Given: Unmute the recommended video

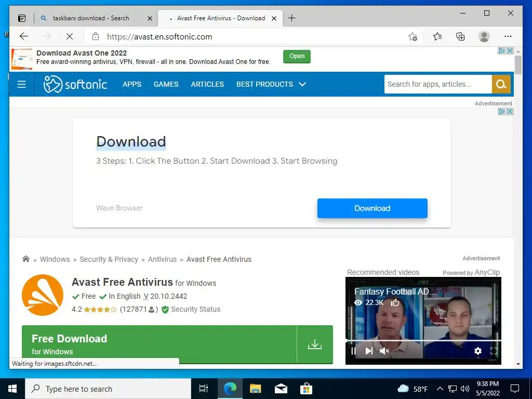Looking at the screenshot, I should [x=384, y=351].
